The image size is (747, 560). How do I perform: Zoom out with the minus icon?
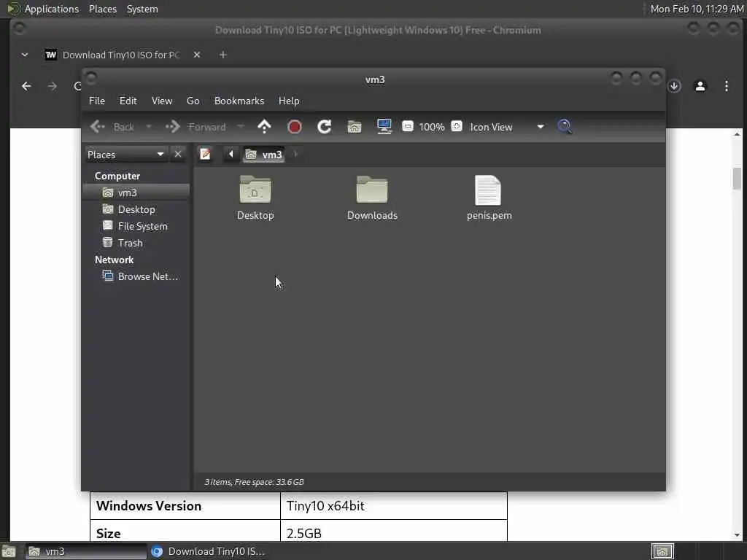coord(407,126)
